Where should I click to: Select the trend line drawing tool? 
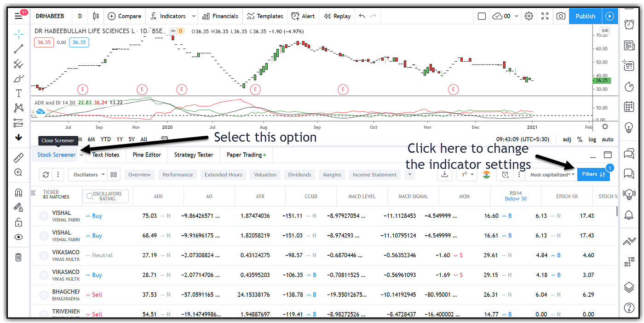click(x=18, y=48)
